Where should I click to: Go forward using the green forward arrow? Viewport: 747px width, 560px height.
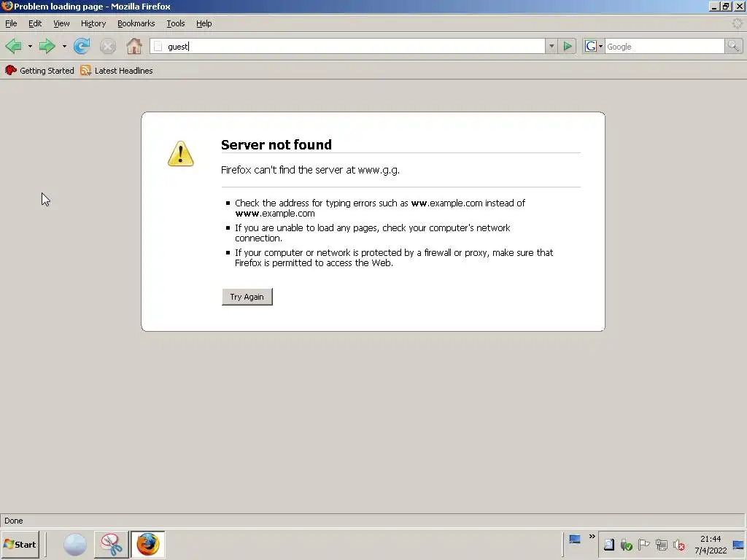[x=47, y=46]
